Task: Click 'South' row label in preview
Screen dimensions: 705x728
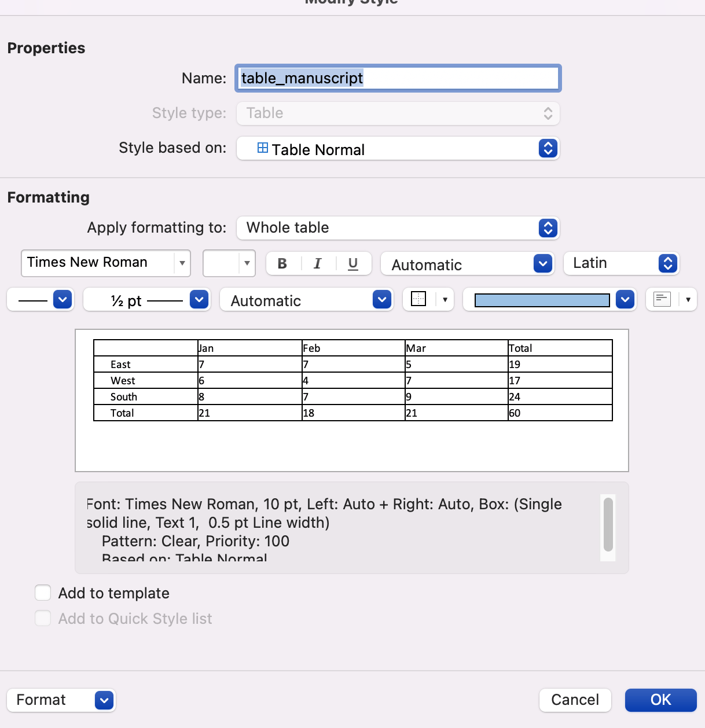Action: [x=124, y=397]
